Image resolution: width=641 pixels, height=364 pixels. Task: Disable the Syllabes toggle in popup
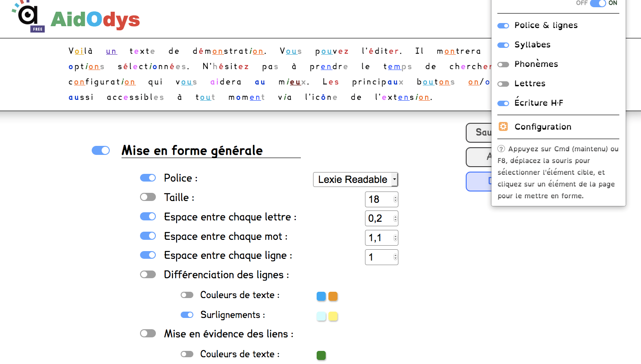tap(503, 45)
